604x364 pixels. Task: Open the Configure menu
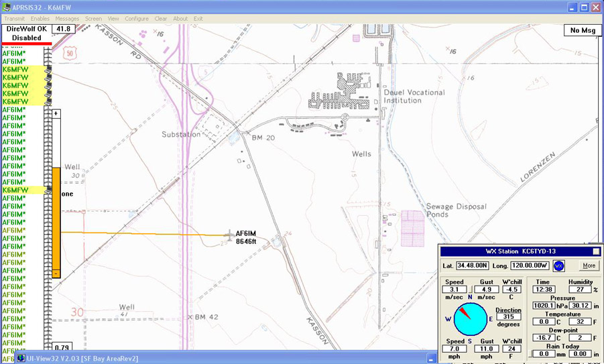137,19
